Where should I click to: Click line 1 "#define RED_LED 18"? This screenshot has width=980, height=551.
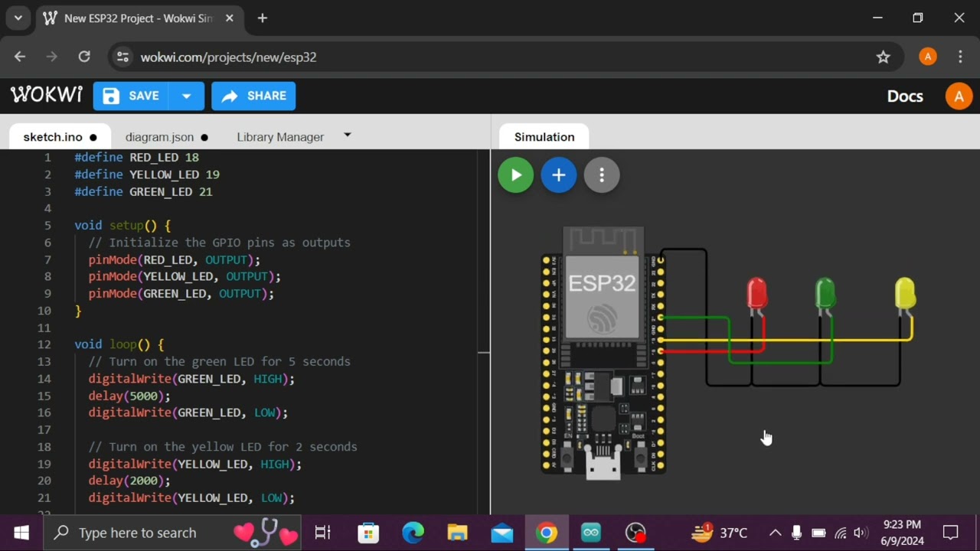pyautogui.click(x=136, y=158)
